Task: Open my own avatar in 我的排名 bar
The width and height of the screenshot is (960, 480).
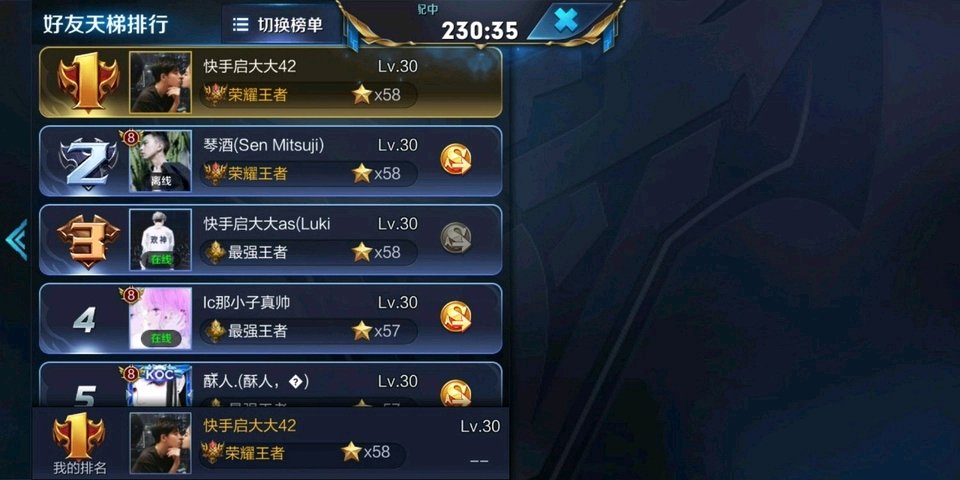Action: pos(160,443)
